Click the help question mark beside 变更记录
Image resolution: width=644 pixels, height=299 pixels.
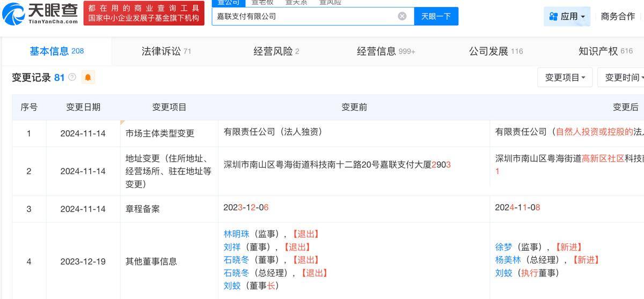72,78
